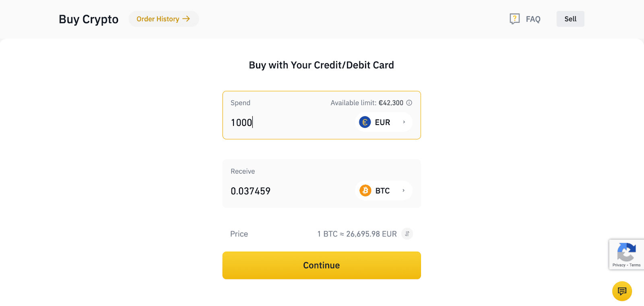
Task: Open the info tooltip beside Available limit
Action: point(409,103)
